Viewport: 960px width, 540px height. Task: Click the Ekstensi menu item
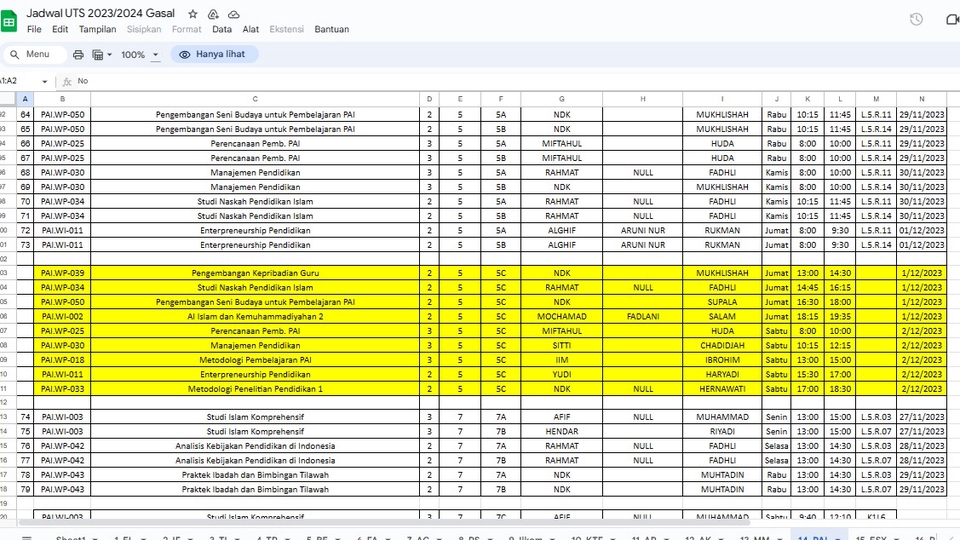(x=287, y=29)
